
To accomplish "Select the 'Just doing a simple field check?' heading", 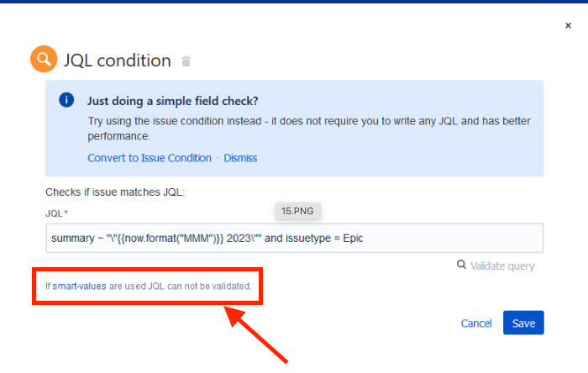I will tap(173, 101).
